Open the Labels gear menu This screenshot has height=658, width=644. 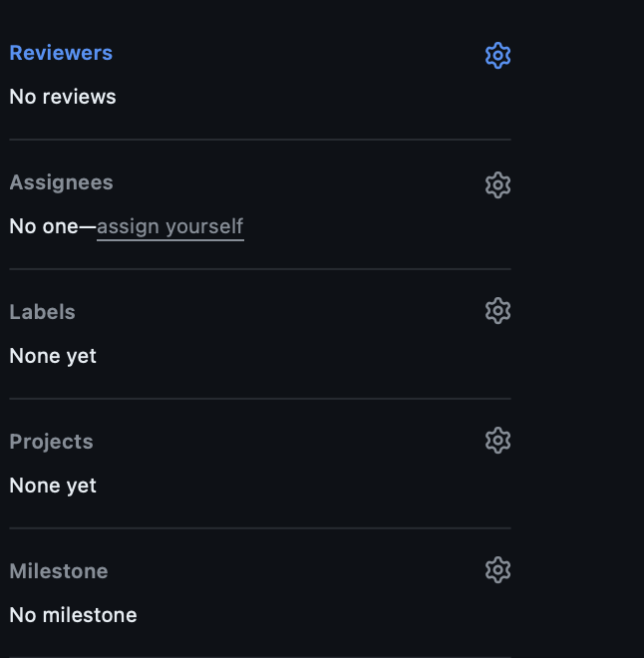point(497,311)
